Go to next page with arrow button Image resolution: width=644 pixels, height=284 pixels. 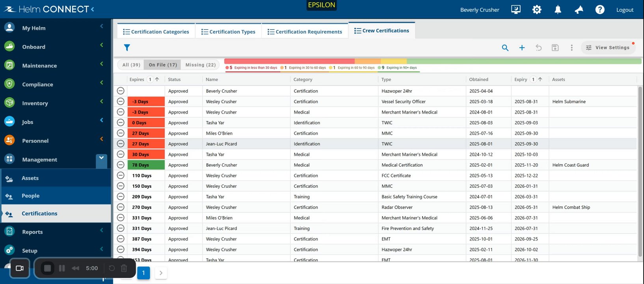point(161,273)
